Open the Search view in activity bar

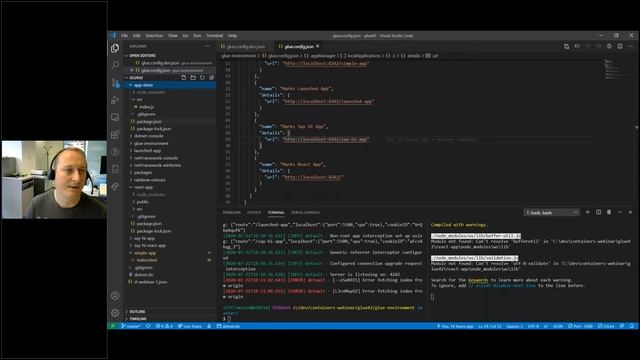pyautogui.click(x=115, y=65)
